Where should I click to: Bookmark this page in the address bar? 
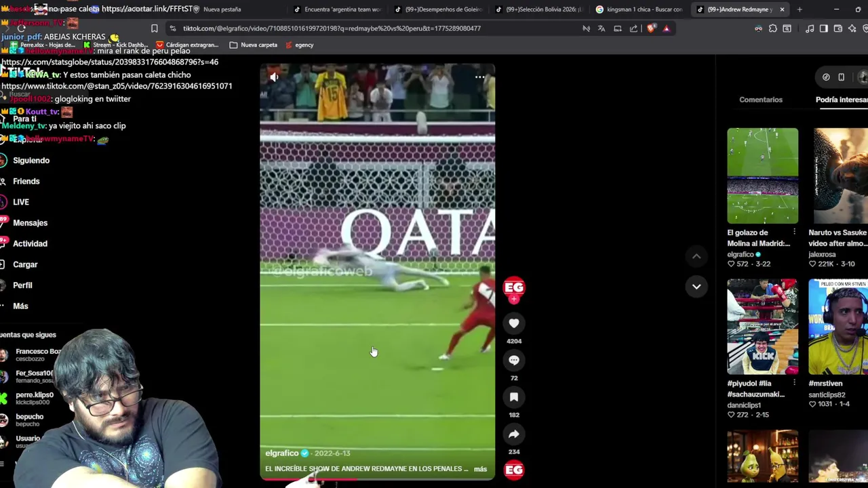154,28
